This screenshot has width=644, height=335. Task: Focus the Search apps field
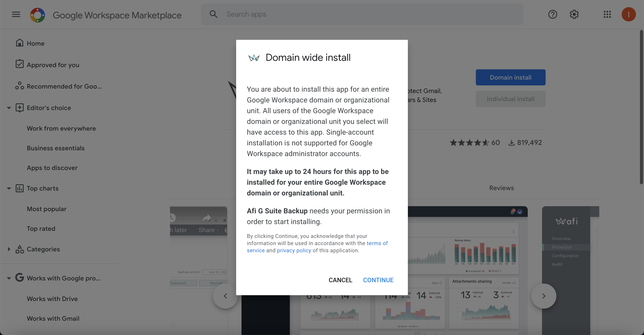(362, 14)
